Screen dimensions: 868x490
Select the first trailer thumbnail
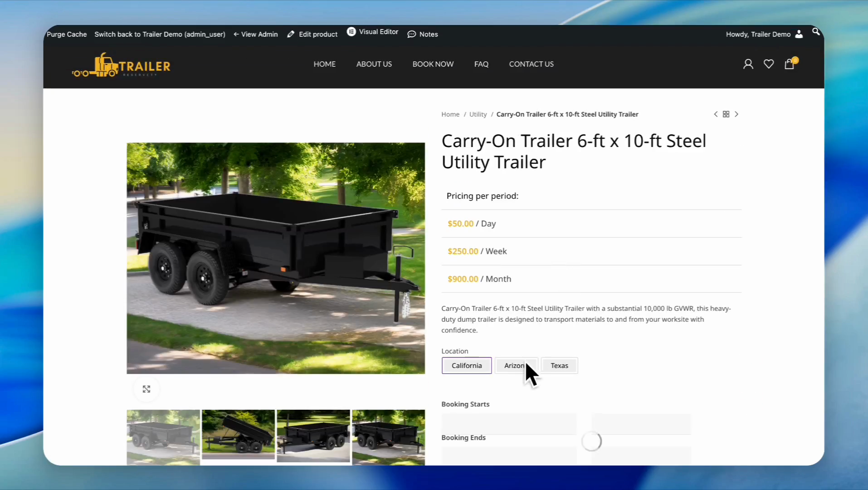coord(163,437)
